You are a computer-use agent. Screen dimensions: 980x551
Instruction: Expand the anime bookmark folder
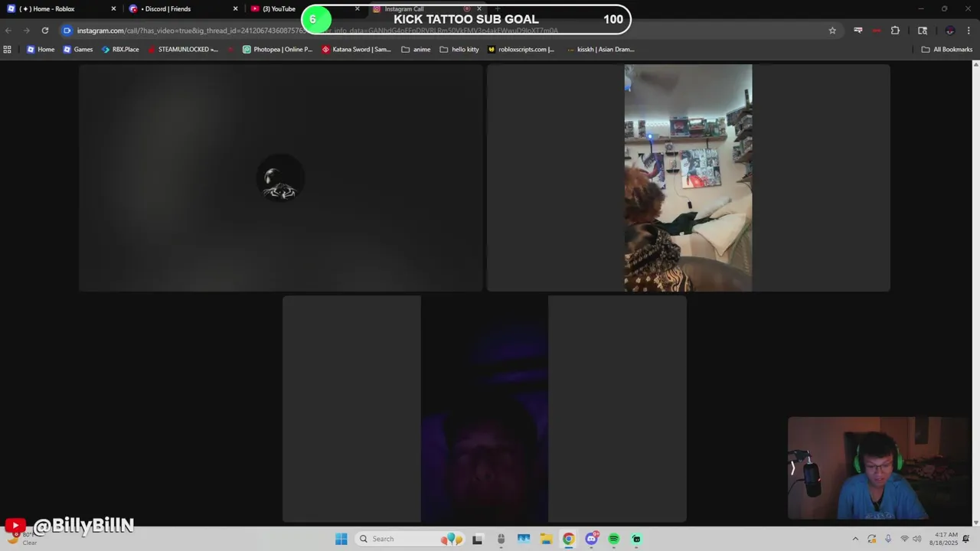pyautogui.click(x=416, y=50)
